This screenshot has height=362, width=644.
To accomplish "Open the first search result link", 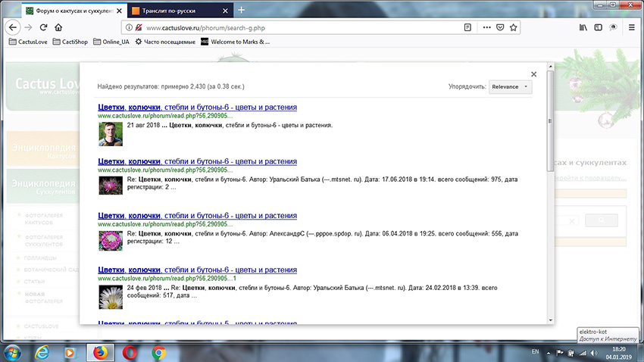I will click(197, 108).
